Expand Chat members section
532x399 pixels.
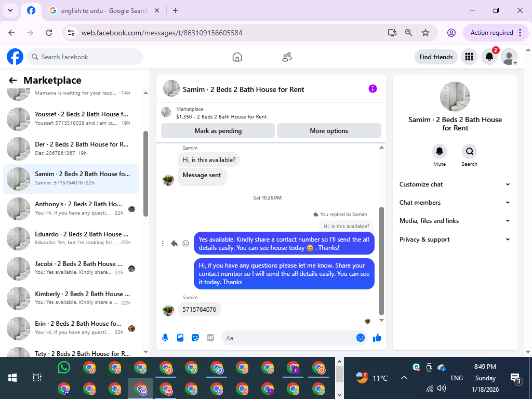pos(455,203)
